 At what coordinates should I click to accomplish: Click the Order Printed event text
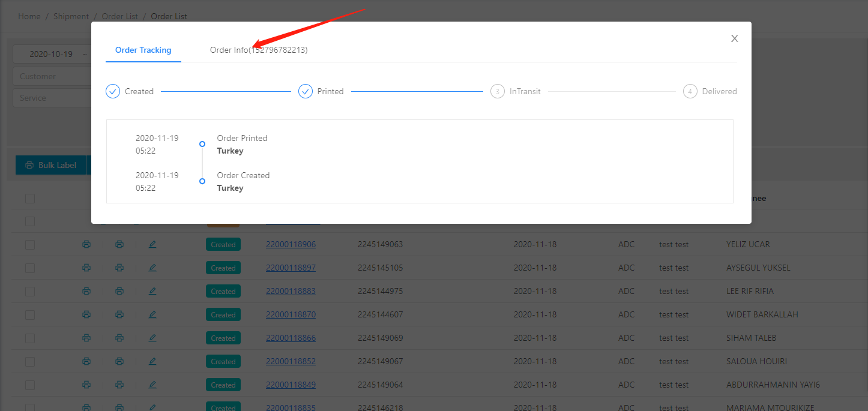click(242, 138)
